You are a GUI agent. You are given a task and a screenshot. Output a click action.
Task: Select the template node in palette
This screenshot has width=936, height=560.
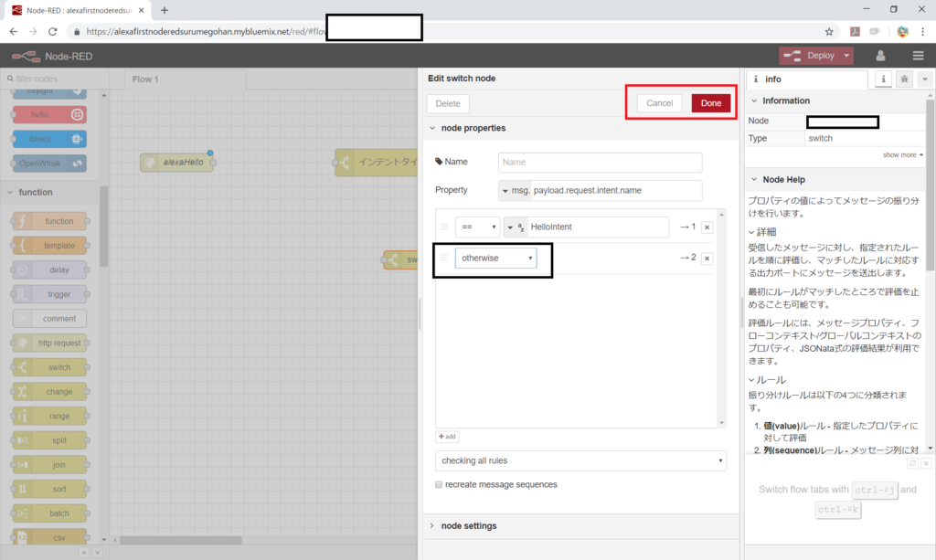(49, 246)
